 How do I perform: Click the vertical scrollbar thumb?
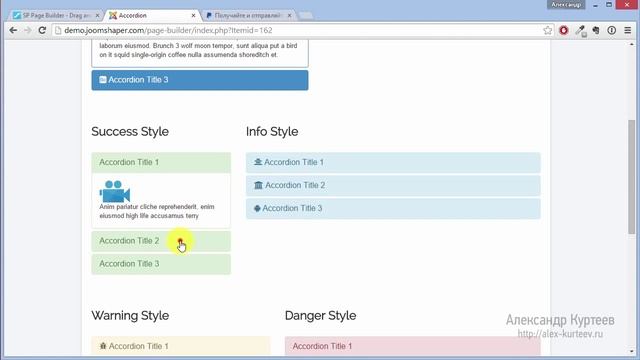631,177
